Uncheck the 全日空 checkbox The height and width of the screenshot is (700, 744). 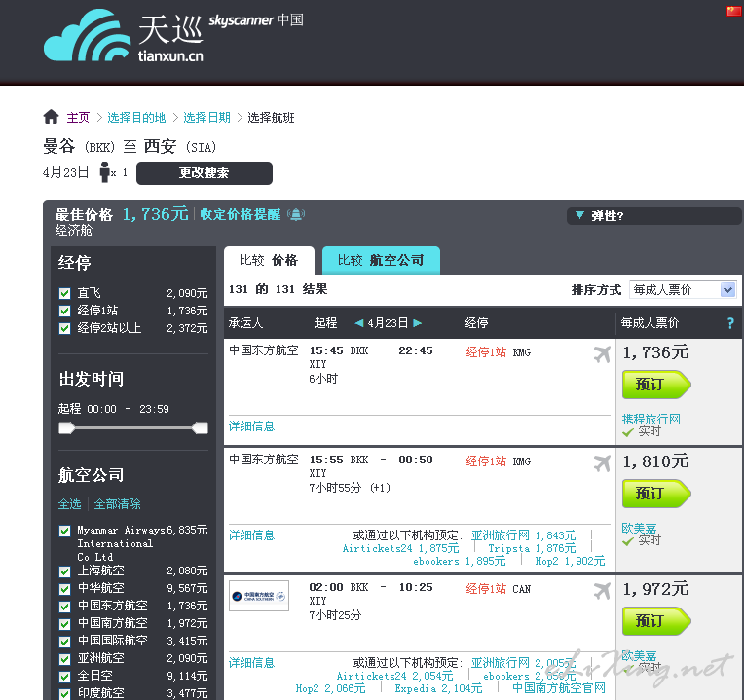64,677
